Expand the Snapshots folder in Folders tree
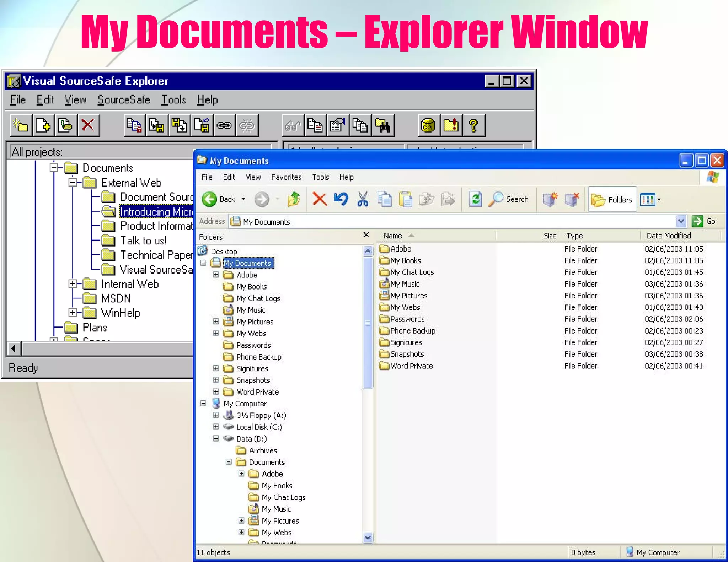 [216, 380]
